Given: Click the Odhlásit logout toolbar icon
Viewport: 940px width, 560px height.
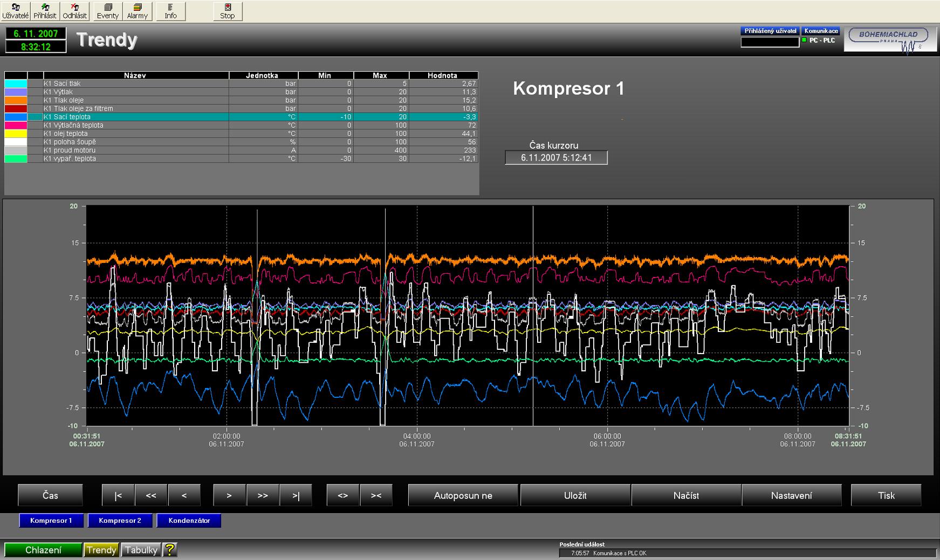Looking at the screenshot, I should [x=74, y=11].
